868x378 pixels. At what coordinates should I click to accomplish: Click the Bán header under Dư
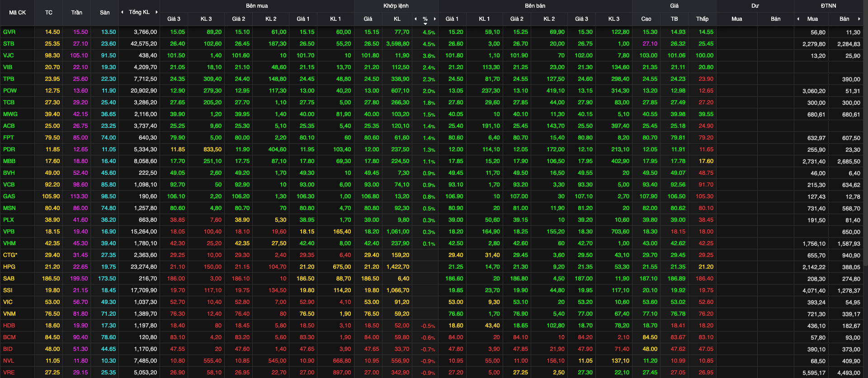(x=776, y=19)
